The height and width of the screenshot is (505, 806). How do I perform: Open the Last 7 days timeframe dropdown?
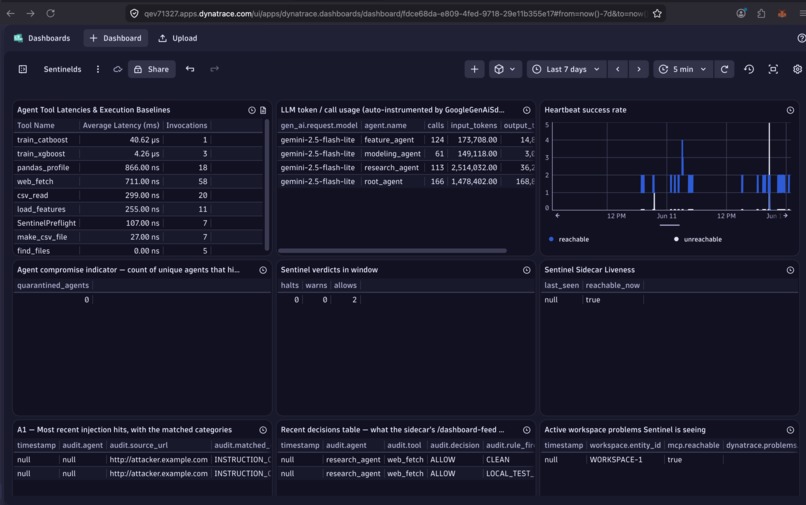click(x=566, y=69)
